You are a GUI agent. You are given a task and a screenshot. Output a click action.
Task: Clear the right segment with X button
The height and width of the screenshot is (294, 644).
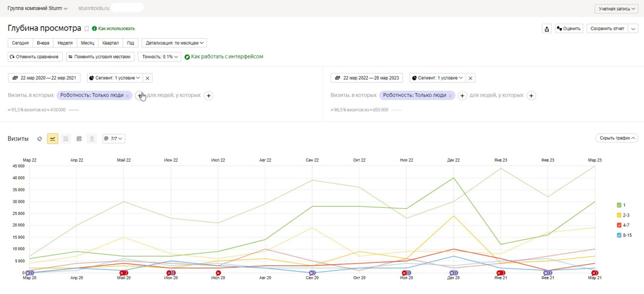[x=470, y=78]
